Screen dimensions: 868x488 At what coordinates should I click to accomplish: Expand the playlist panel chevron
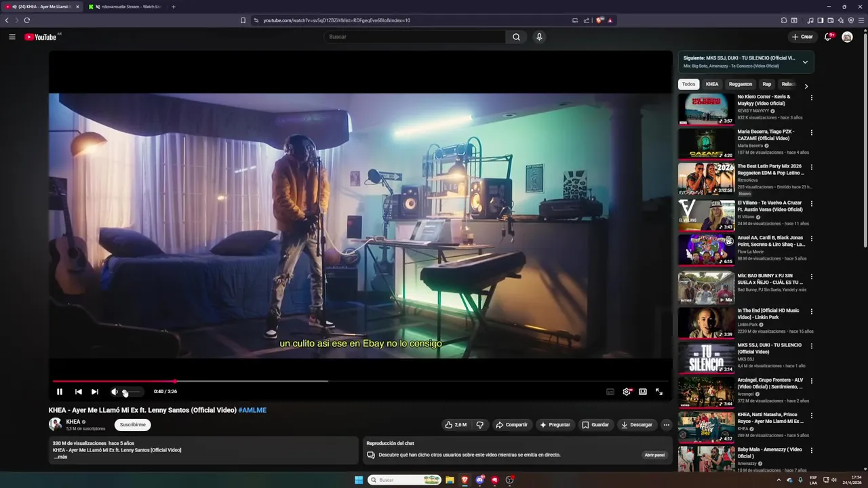(x=805, y=62)
